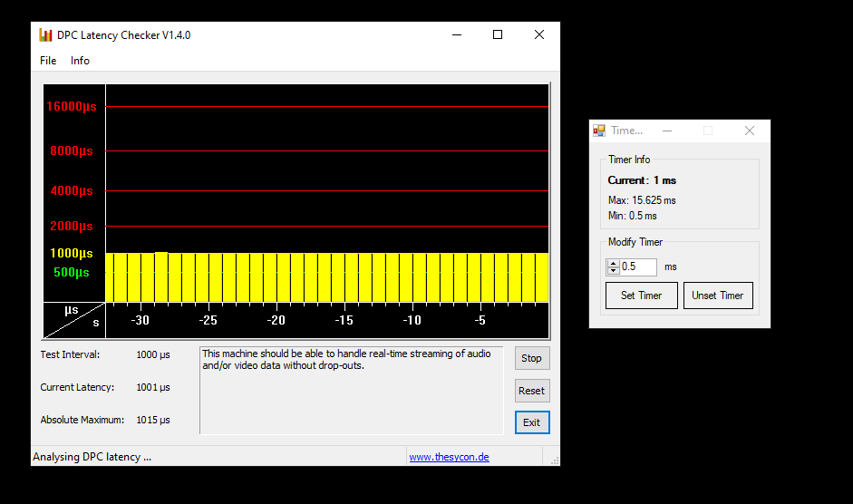This screenshot has height=504, width=853.
Task: Minimize the Timer window
Action: 667,131
